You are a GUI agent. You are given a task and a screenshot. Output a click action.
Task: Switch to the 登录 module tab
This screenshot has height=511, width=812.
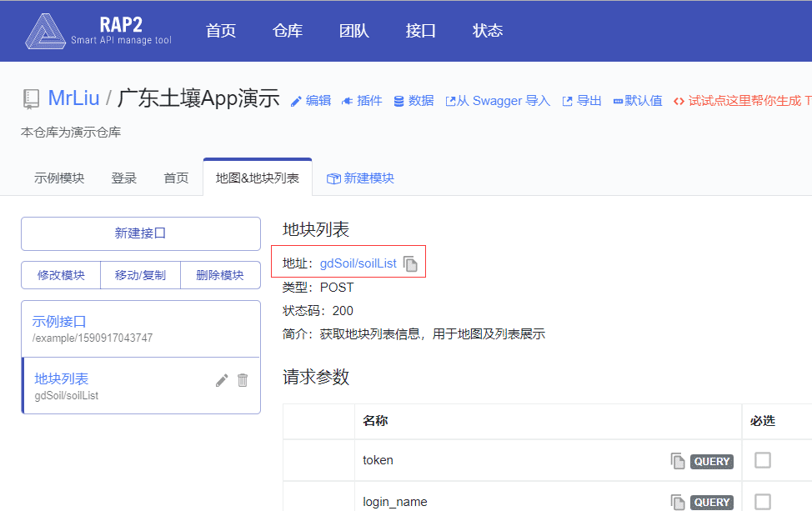click(x=124, y=178)
